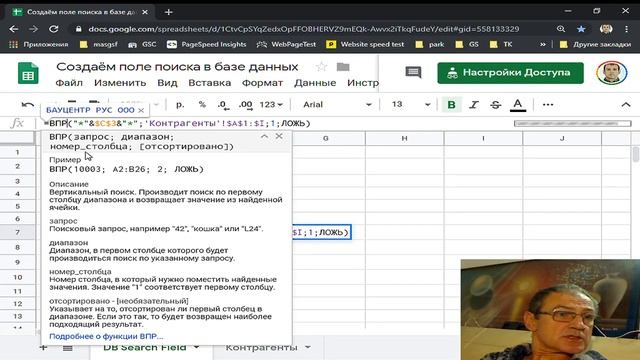Toggle strikethrough formatting
Viewport: 640px width, 360px height.
pyautogui.click(x=496, y=105)
